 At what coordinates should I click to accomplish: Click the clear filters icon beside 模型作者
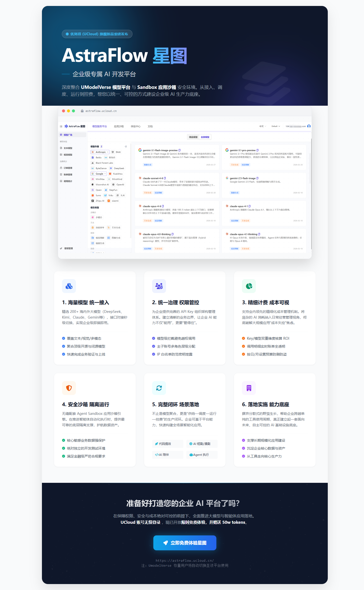point(126,147)
